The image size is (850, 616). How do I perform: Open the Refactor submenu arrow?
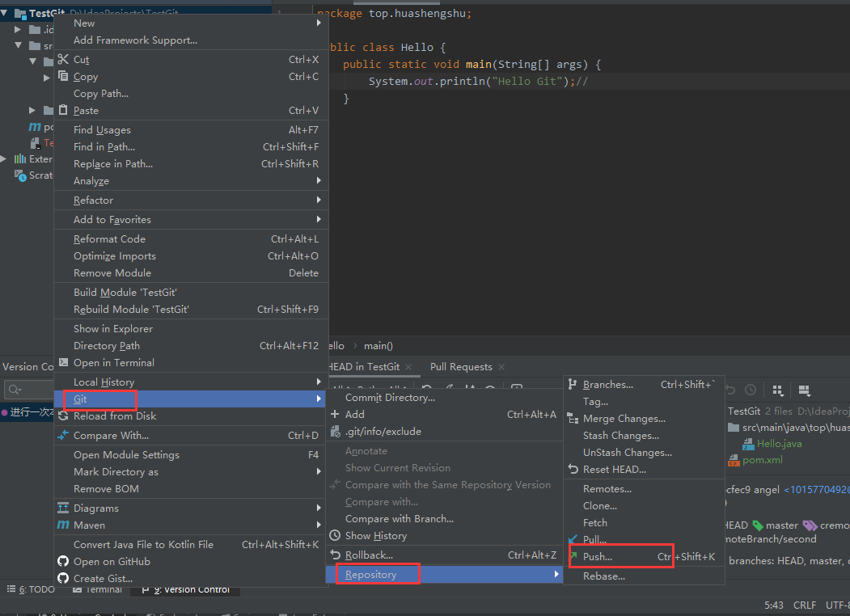(319, 200)
